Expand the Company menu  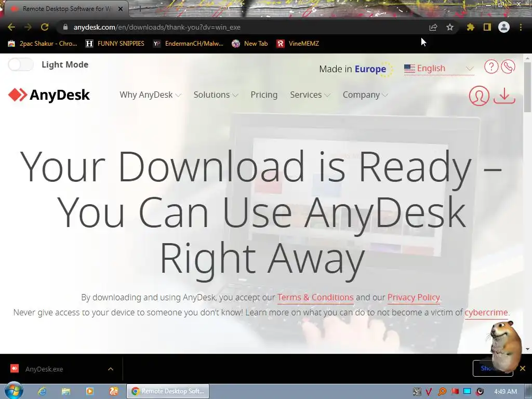(x=365, y=95)
